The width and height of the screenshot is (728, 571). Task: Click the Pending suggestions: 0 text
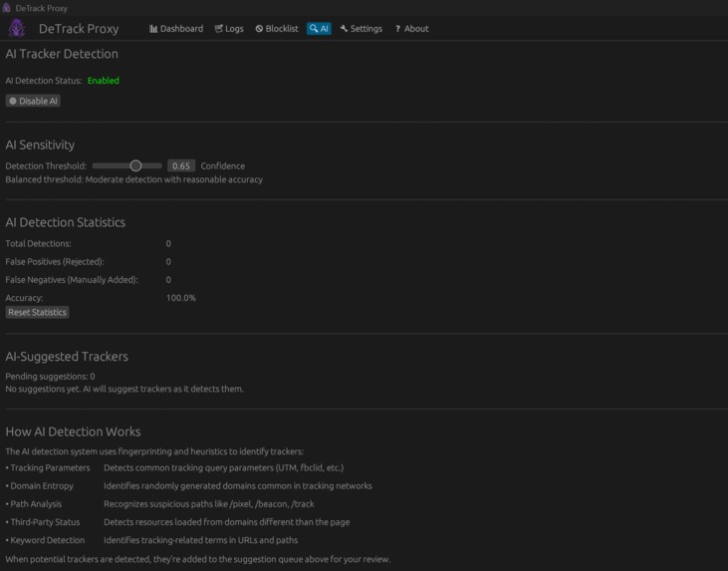pyautogui.click(x=50, y=377)
